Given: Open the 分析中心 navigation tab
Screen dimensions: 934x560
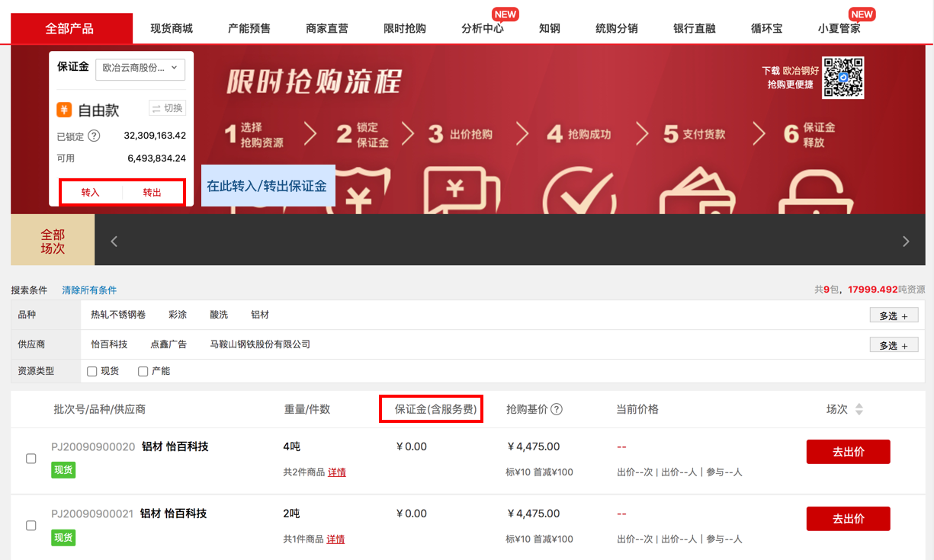Looking at the screenshot, I should click(x=482, y=29).
